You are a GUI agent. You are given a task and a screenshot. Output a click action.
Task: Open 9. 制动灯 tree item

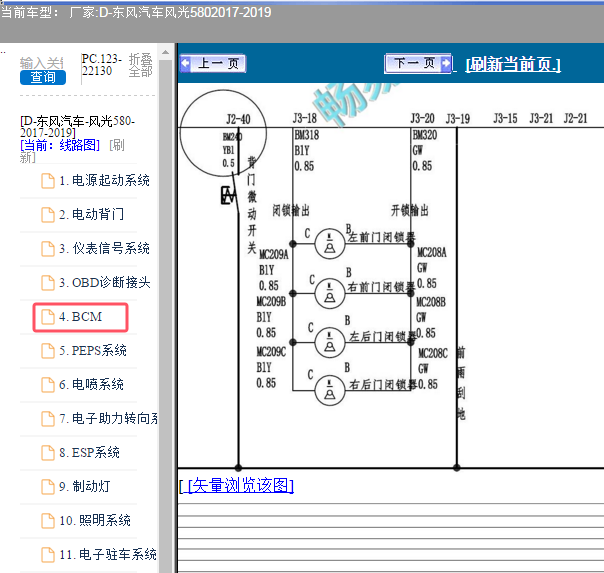84,487
